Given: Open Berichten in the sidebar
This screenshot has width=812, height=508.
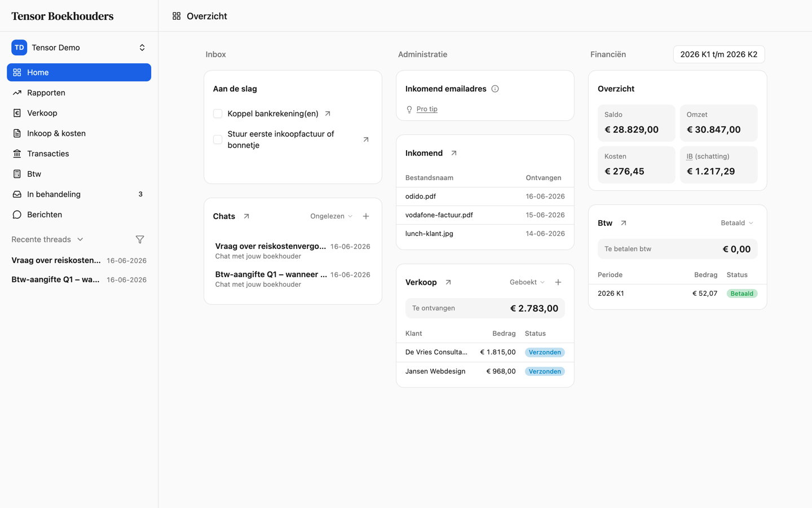Looking at the screenshot, I should click(x=79, y=214).
